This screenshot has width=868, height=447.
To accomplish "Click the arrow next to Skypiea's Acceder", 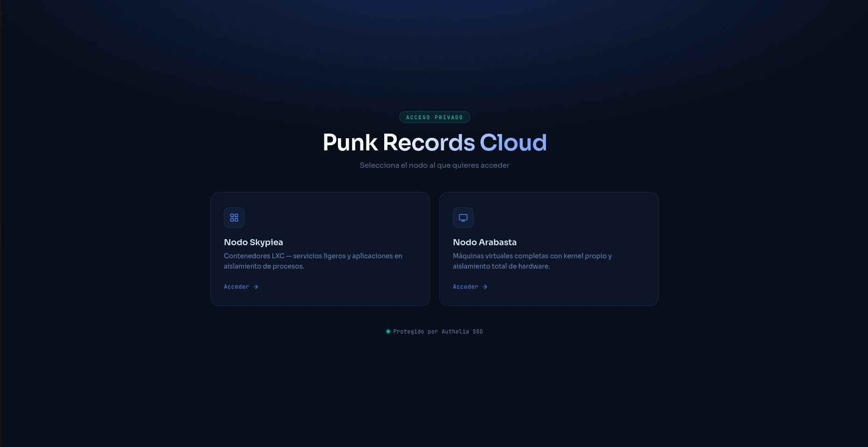I will coord(256,287).
